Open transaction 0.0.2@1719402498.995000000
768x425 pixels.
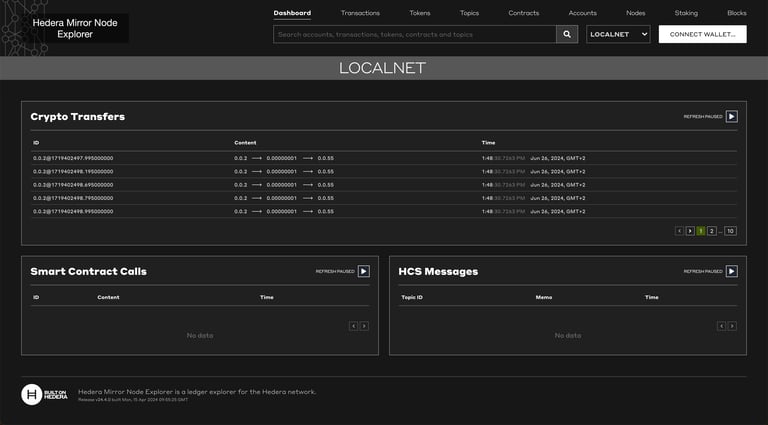tap(73, 212)
